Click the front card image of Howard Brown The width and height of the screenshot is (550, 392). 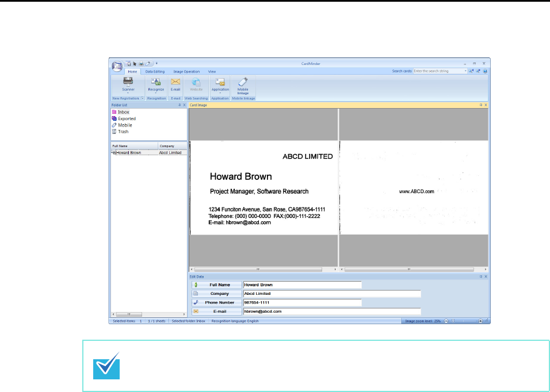pyautogui.click(x=263, y=188)
